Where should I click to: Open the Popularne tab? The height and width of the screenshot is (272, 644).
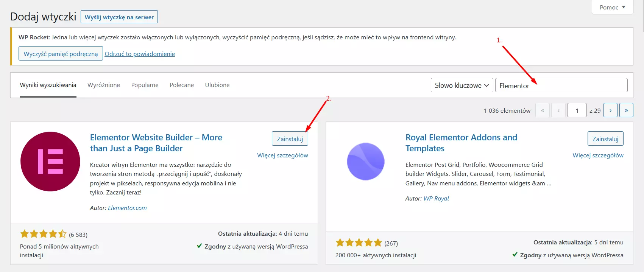tap(145, 85)
